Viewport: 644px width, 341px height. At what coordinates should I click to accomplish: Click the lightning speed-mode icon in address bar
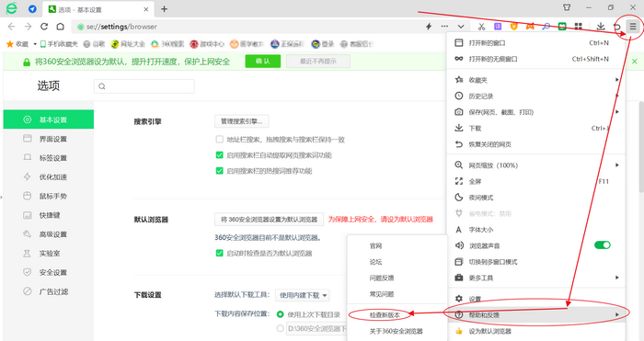[x=429, y=27]
